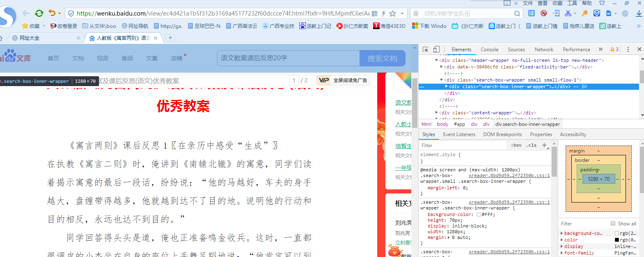Toggle the DevTools device toolbar icon

(436, 49)
